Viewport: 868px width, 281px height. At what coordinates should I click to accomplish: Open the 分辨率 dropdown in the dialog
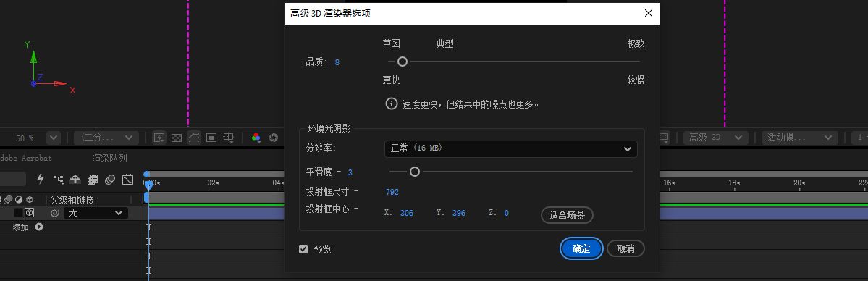(x=510, y=148)
